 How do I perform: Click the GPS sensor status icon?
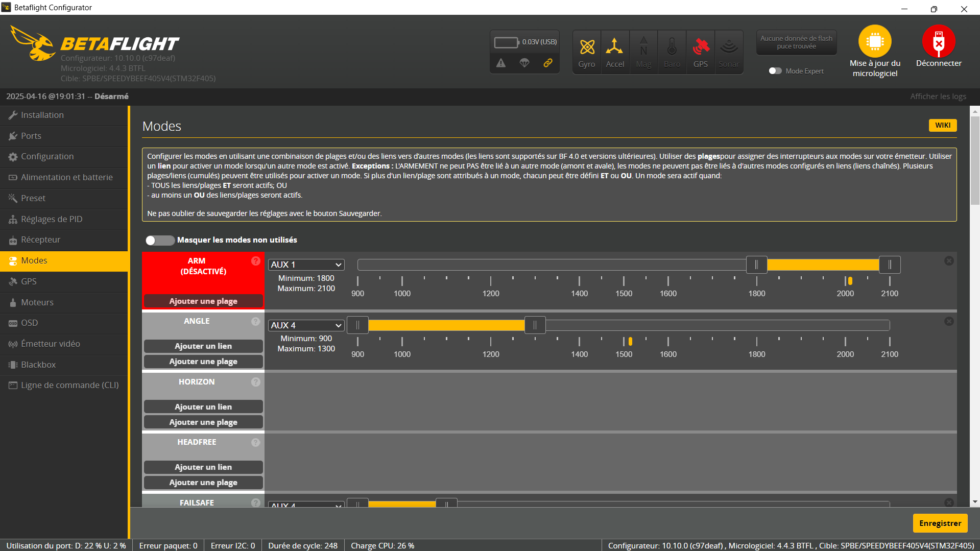[701, 47]
